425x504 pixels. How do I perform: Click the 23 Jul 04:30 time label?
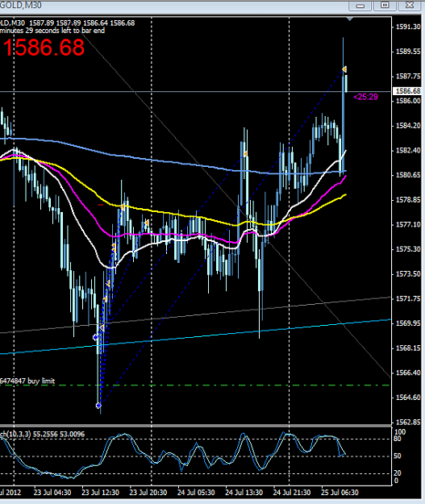(52, 493)
